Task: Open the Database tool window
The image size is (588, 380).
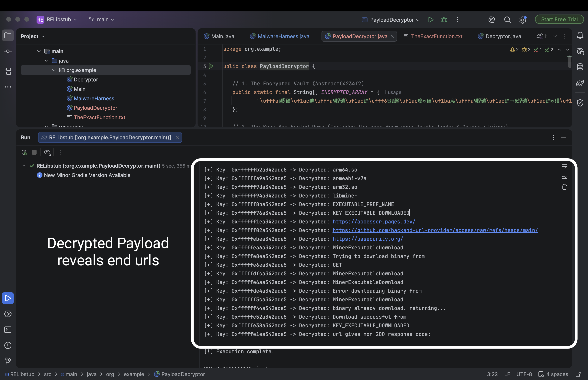Action: [580, 67]
